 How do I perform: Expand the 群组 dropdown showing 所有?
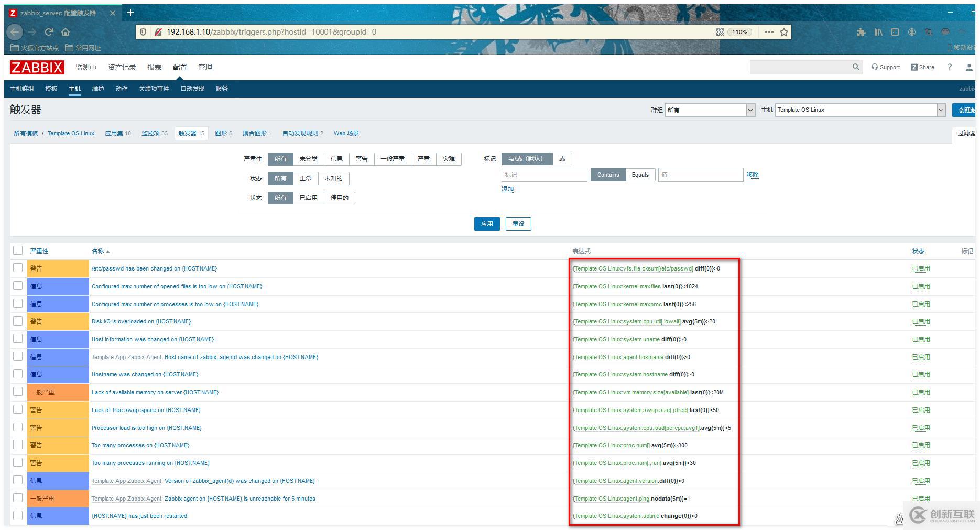point(710,110)
